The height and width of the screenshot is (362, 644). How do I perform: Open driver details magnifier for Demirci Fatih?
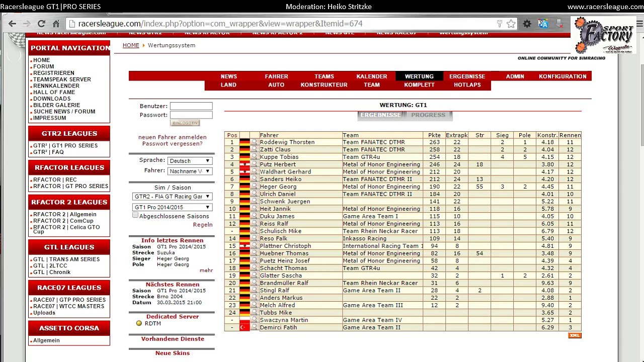pyautogui.click(x=254, y=327)
